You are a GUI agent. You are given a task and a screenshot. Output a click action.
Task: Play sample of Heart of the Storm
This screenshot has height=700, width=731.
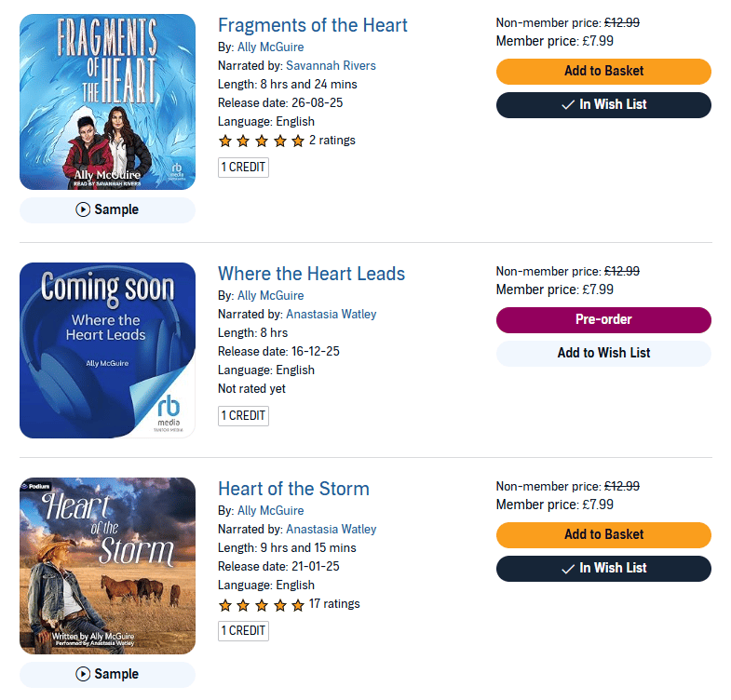click(107, 674)
